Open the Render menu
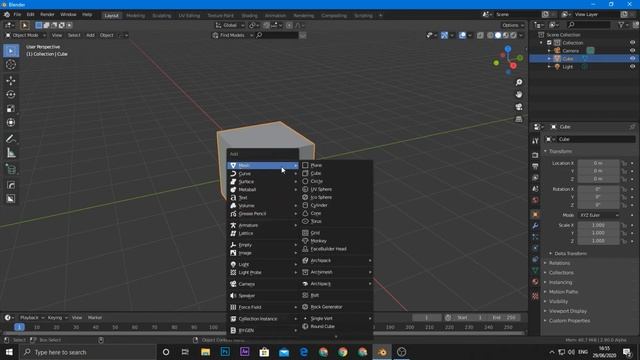 (x=47, y=15)
